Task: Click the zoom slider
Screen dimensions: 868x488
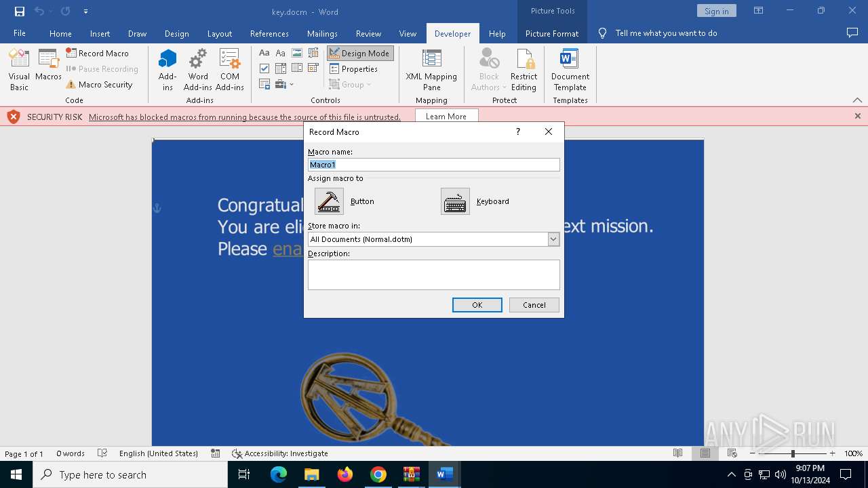Action: pyautogui.click(x=793, y=453)
